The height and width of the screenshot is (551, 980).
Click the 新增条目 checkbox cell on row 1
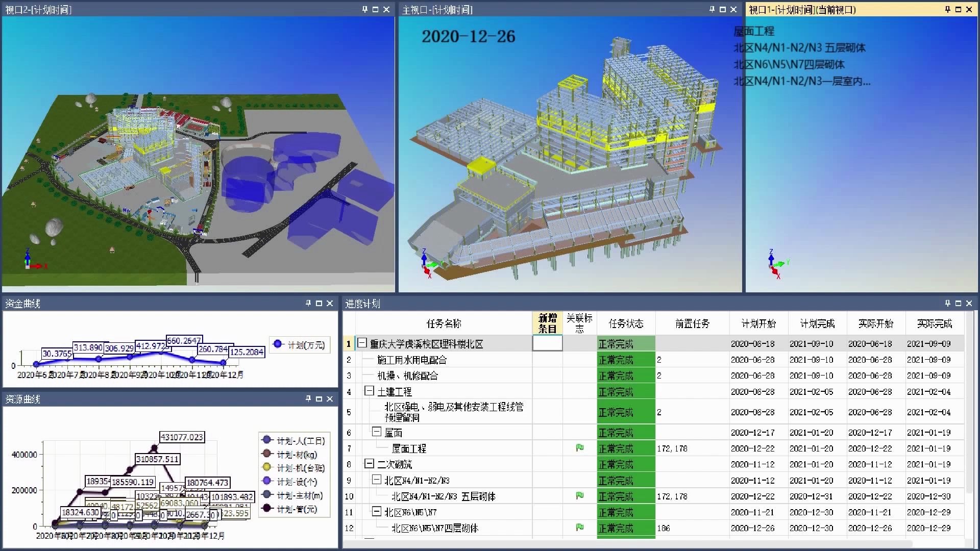tap(547, 343)
